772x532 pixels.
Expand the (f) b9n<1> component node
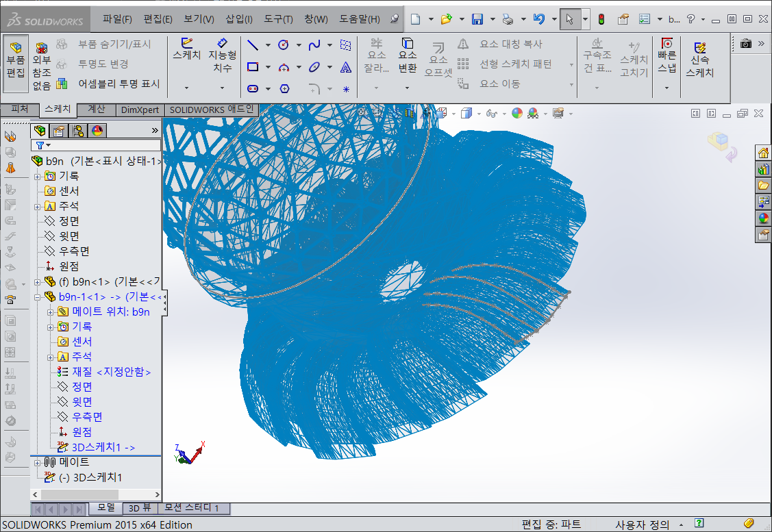point(37,282)
